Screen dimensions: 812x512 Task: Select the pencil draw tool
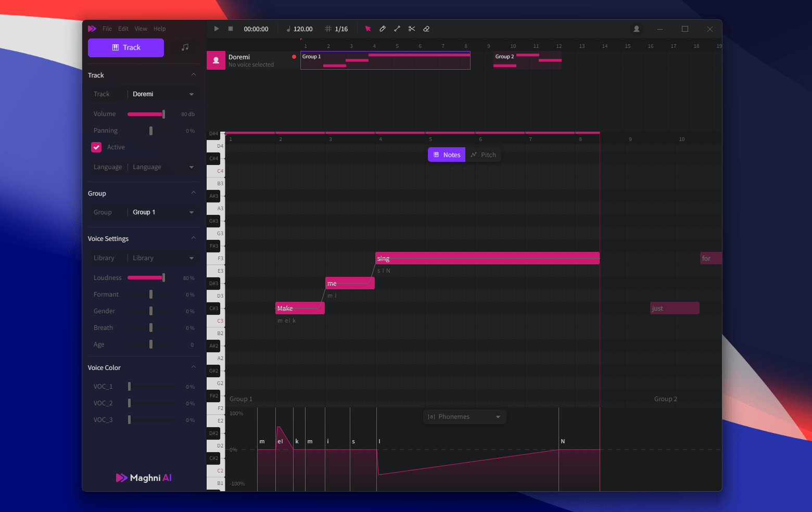pos(383,29)
